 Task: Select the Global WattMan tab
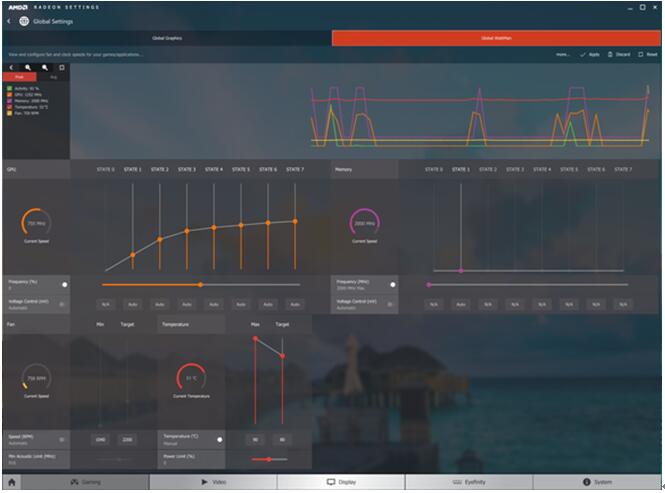(x=496, y=38)
